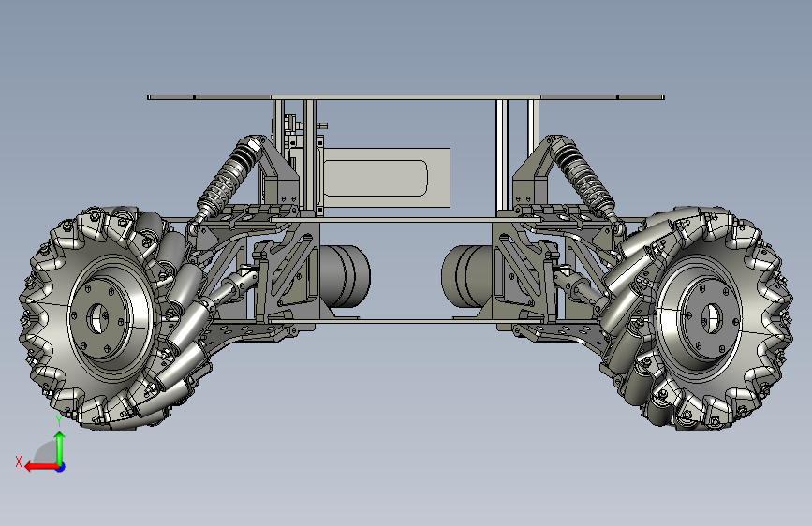Select the top flat plate of chassis
Viewport: 812px width, 526px height.
(406, 97)
